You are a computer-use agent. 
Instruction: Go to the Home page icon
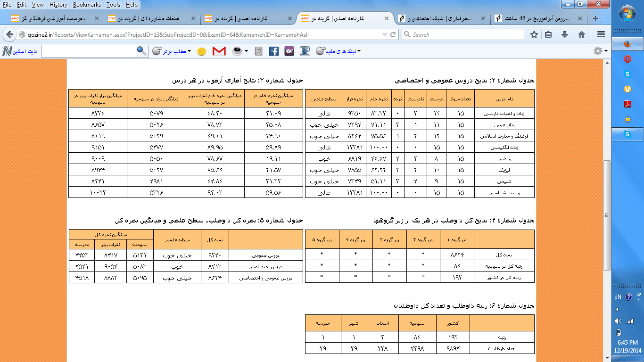tap(582, 34)
